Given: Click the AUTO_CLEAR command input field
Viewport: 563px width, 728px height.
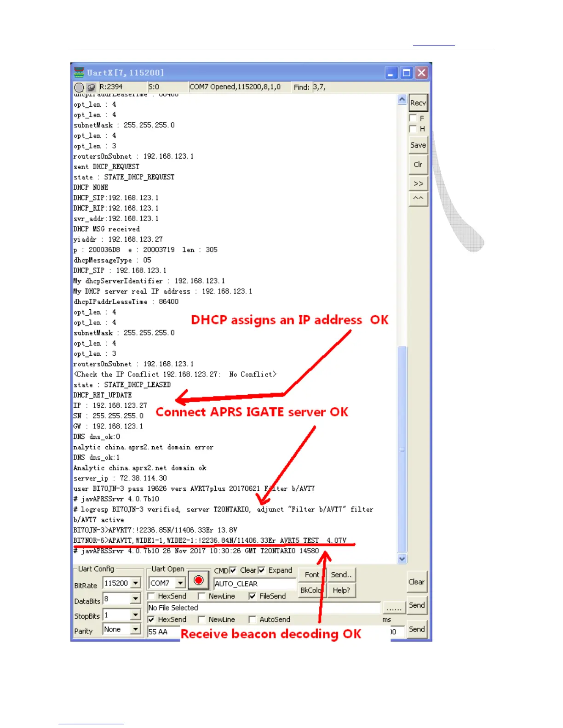Looking at the screenshot, I should pyautogui.click(x=255, y=584).
